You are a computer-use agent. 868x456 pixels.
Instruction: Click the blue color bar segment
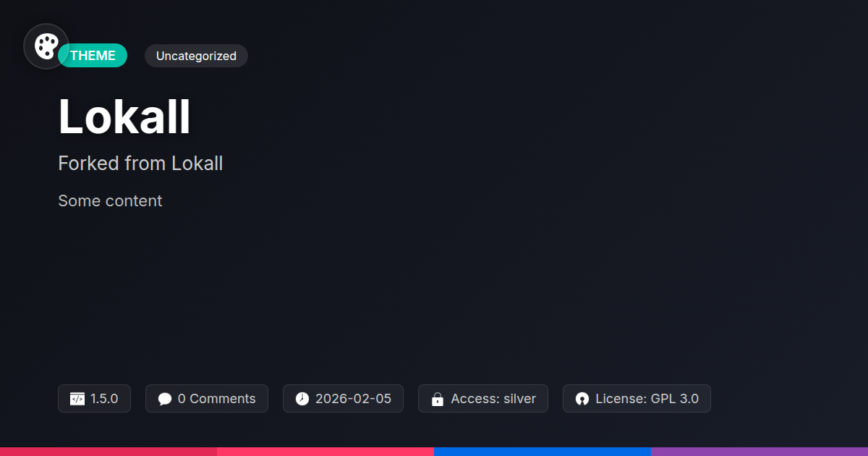point(542,452)
